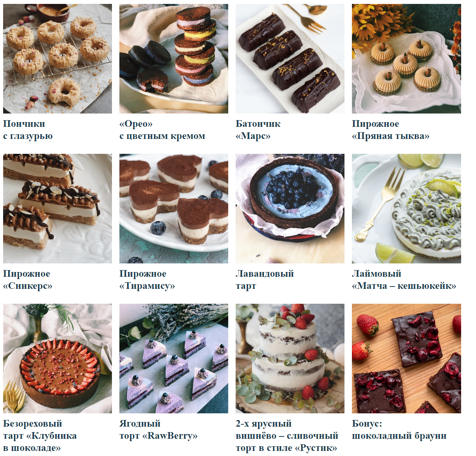Open the RawBerry cake slices photo

174,359
